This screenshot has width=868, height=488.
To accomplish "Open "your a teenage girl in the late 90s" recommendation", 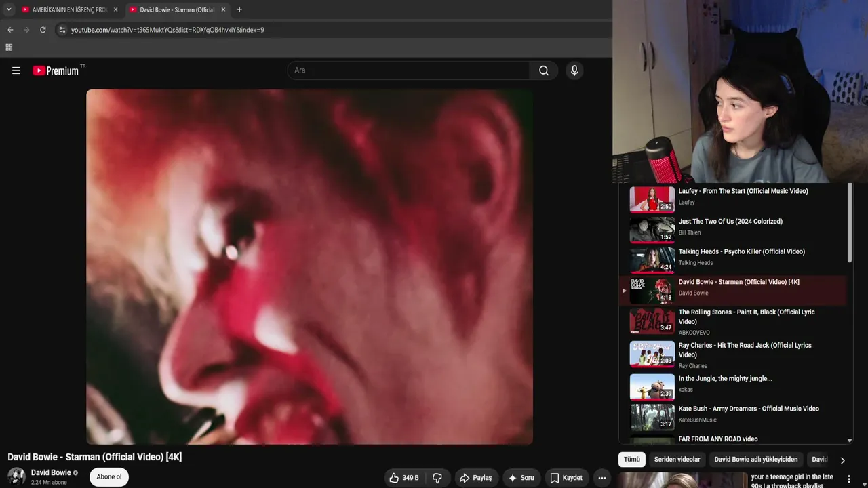I will (x=792, y=481).
